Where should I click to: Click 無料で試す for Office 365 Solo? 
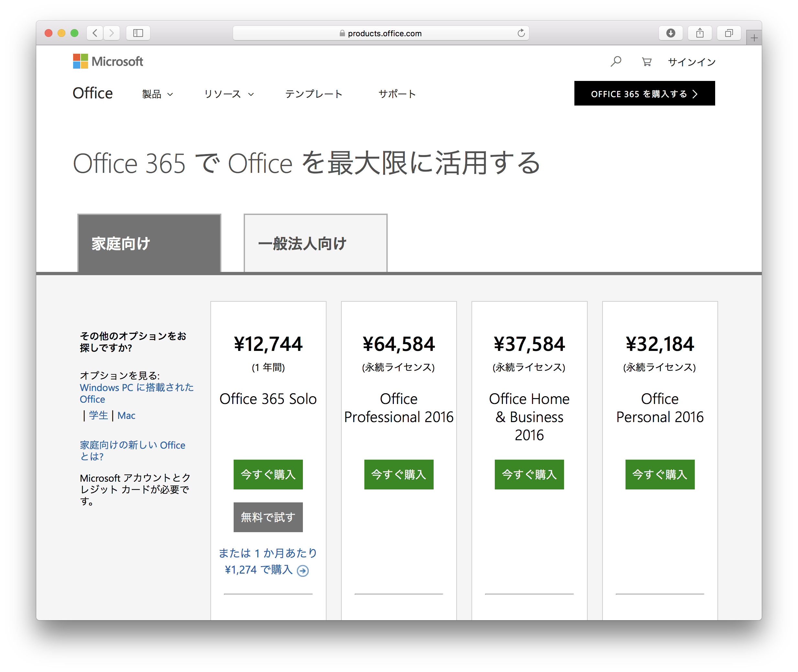click(268, 517)
